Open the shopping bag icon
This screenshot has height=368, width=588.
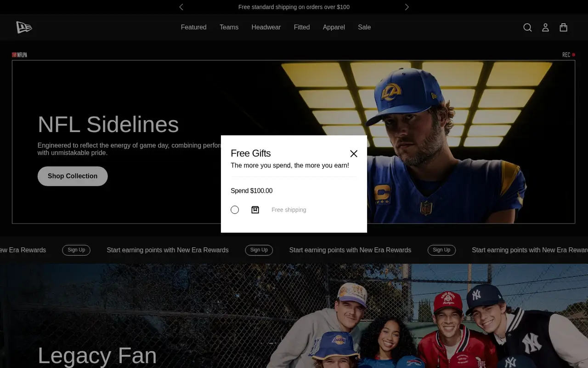563,28
